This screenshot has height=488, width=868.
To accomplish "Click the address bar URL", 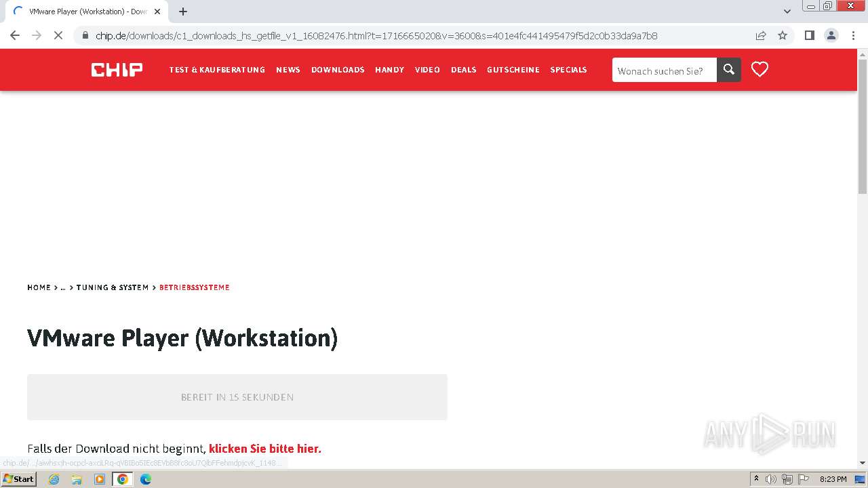I will [x=376, y=35].
